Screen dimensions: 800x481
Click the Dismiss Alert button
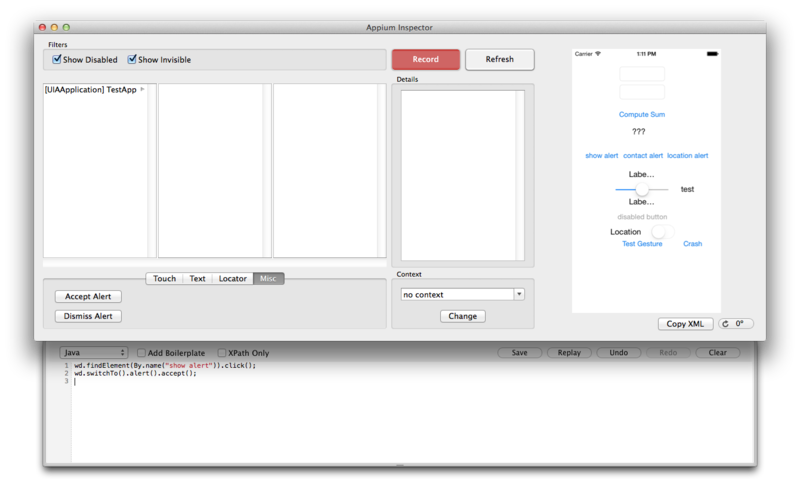(88, 316)
